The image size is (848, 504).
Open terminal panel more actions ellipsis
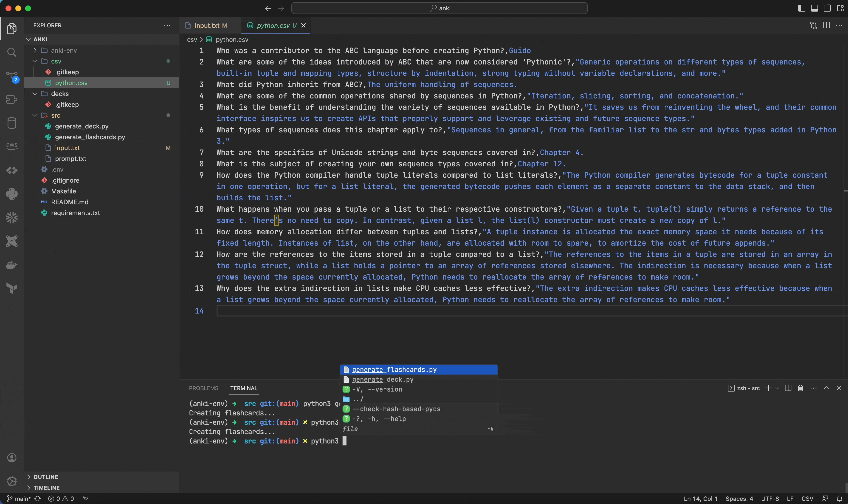[x=813, y=388]
